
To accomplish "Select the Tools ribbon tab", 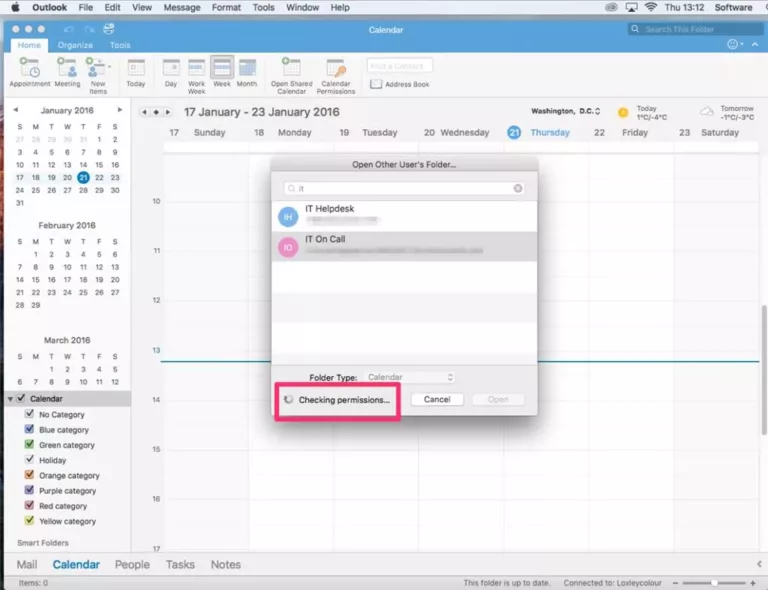I will tap(120, 45).
